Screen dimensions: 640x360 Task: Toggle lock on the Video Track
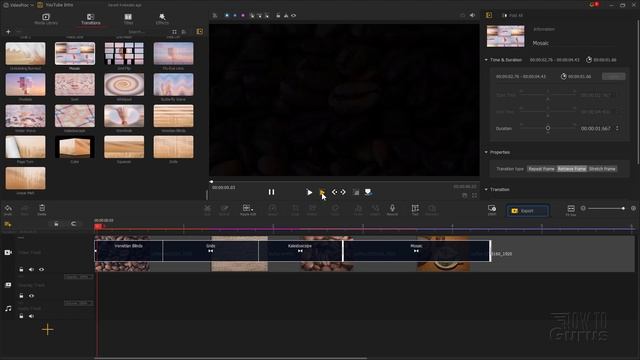[x=21, y=269]
